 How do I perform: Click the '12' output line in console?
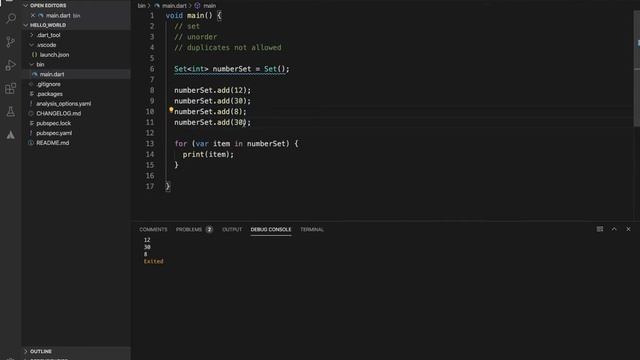tap(147, 240)
